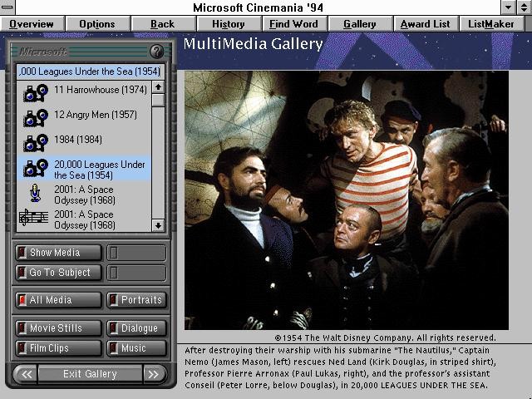Toggle the Film Clips filter

click(x=59, y=348)
